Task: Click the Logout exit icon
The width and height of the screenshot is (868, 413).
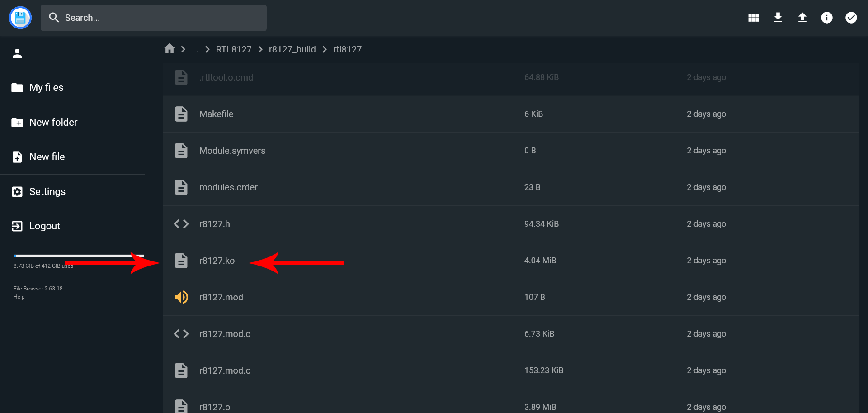Action: (x=17, y=226)
